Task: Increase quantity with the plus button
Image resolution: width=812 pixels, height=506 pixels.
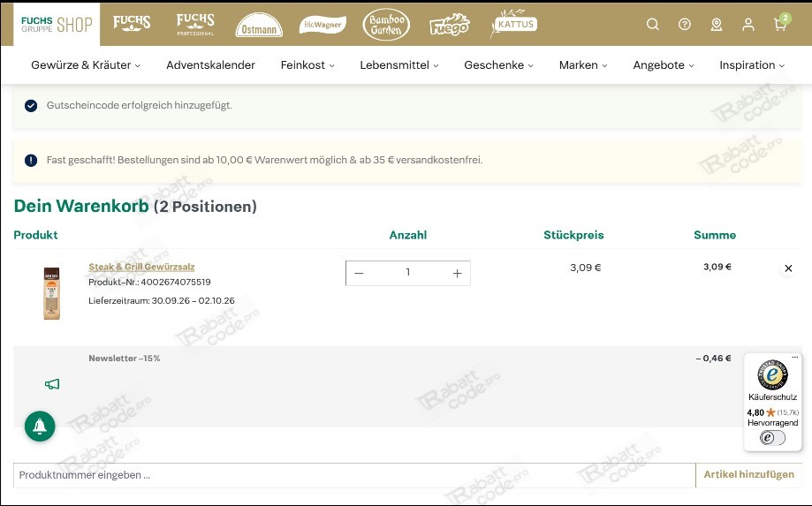Action: 458,273
